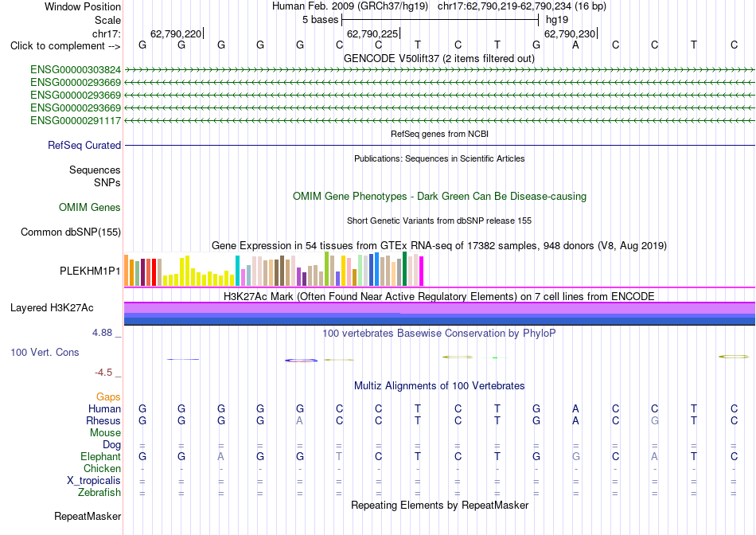Click the ENSG00000291117 leftward arrow track line

[439, 120]
